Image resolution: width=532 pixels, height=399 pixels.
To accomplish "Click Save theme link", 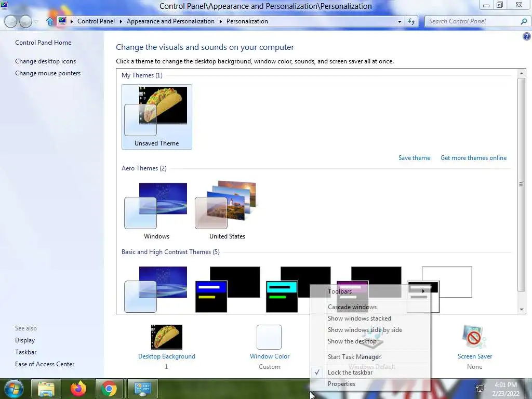I will coord(414,158).
